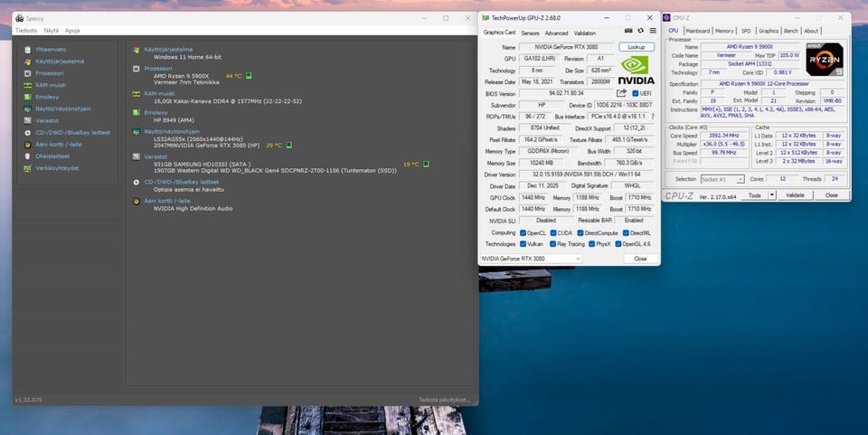
Task: Click the GPU Name field in GPU-Z
Action: pos(566,47)
